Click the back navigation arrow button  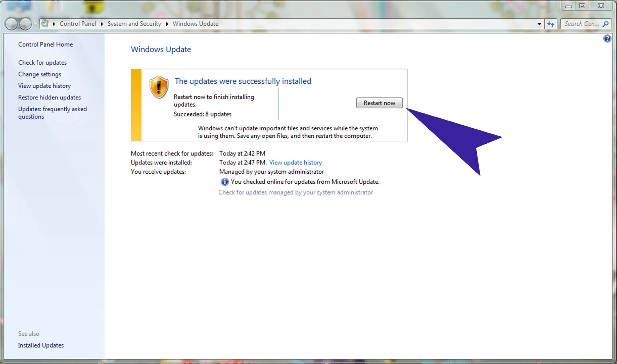12,24
